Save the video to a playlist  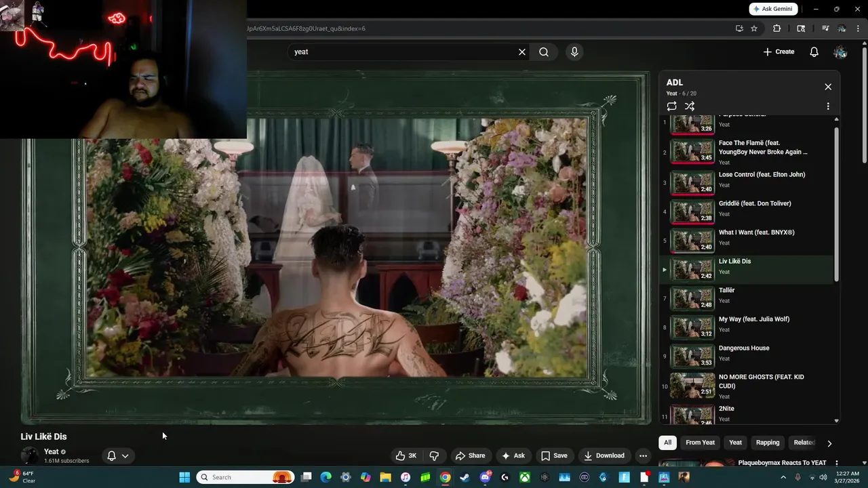point(554,455)
